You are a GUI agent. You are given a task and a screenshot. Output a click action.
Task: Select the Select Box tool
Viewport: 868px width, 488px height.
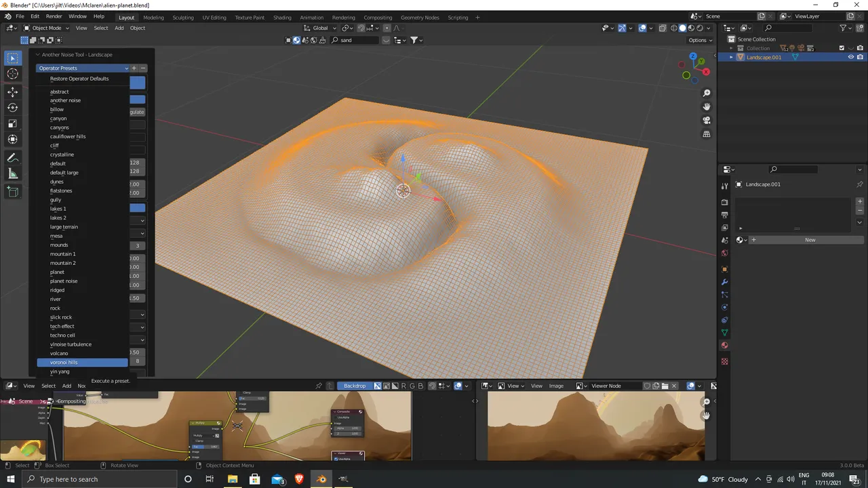click(x=13, y=58)
